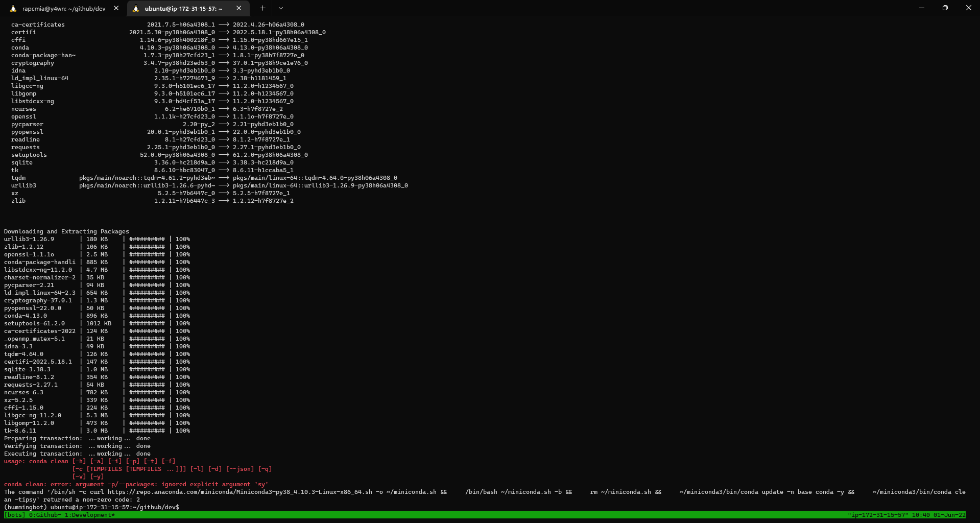The height and width of the screenshot is (523, 980).
Task: Click the urllib3-1.26.9 progress bar
Action: tap(147, 239)
